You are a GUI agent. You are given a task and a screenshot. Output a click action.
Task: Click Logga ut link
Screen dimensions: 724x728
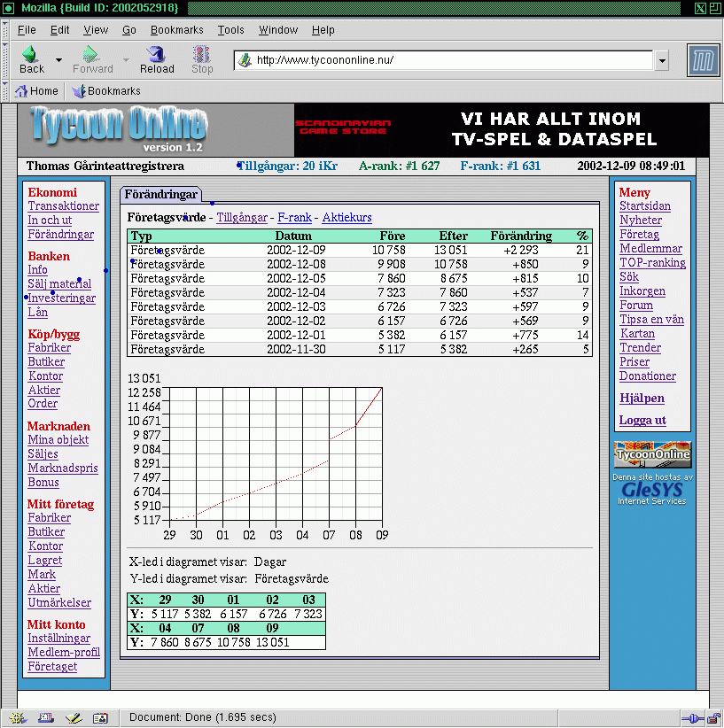642,420
